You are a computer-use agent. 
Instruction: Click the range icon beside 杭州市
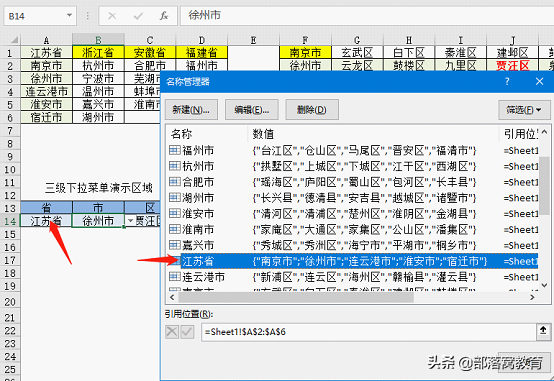pyautogui.click(x=175, y=166)
